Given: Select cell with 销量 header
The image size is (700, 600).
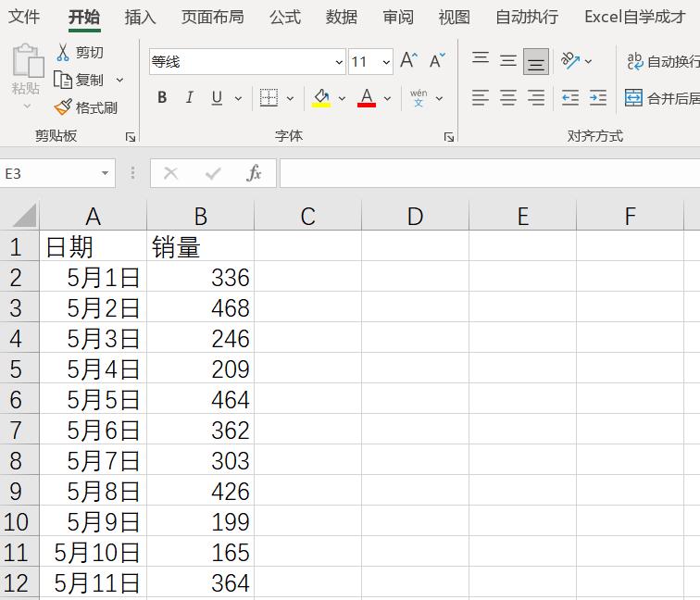Looking at the screenshot, I should pyautogui.click(x=200, y=246).
